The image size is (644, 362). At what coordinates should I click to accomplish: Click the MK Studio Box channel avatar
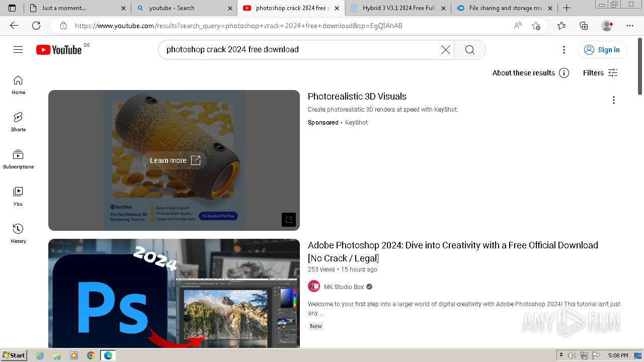click(314, 286)
